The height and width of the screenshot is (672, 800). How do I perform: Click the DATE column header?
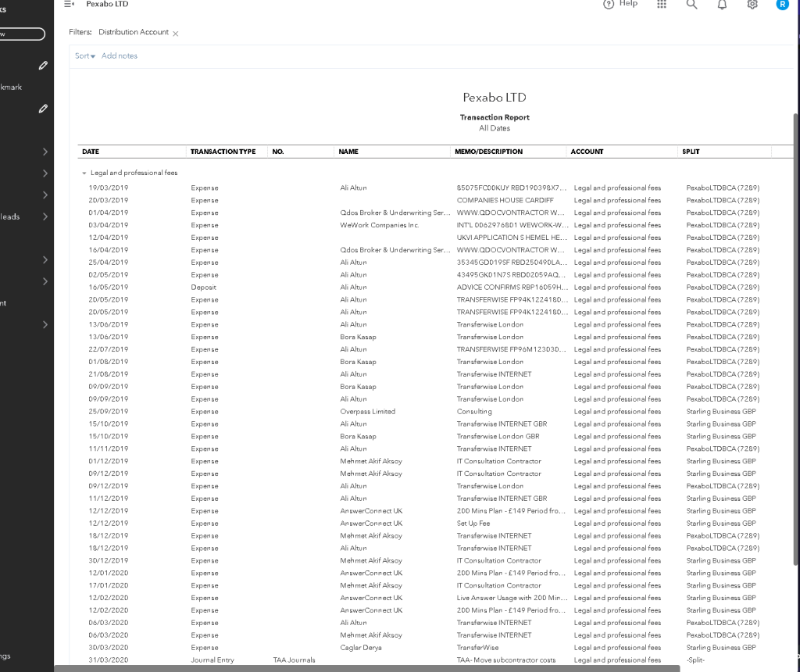91,152
